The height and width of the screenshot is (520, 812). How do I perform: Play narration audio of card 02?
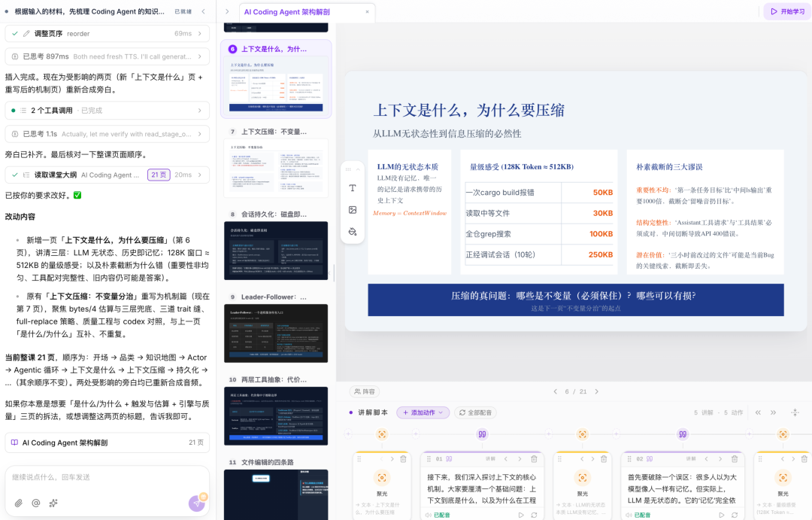tap(721, 515)
